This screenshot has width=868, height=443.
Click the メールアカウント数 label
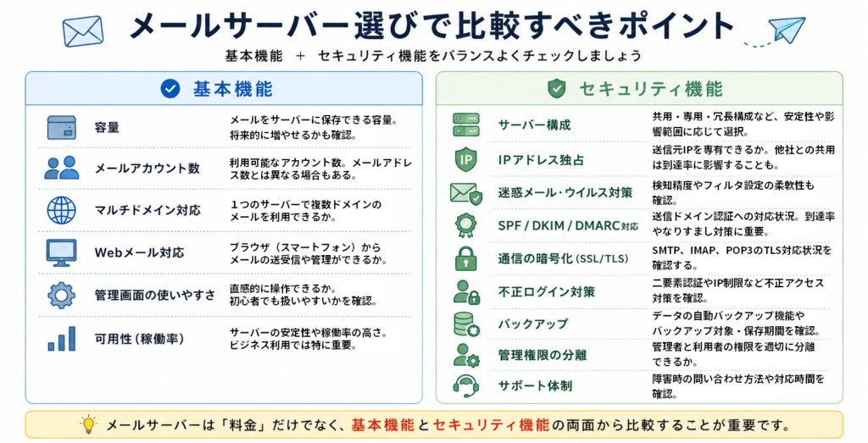point(147,169)
